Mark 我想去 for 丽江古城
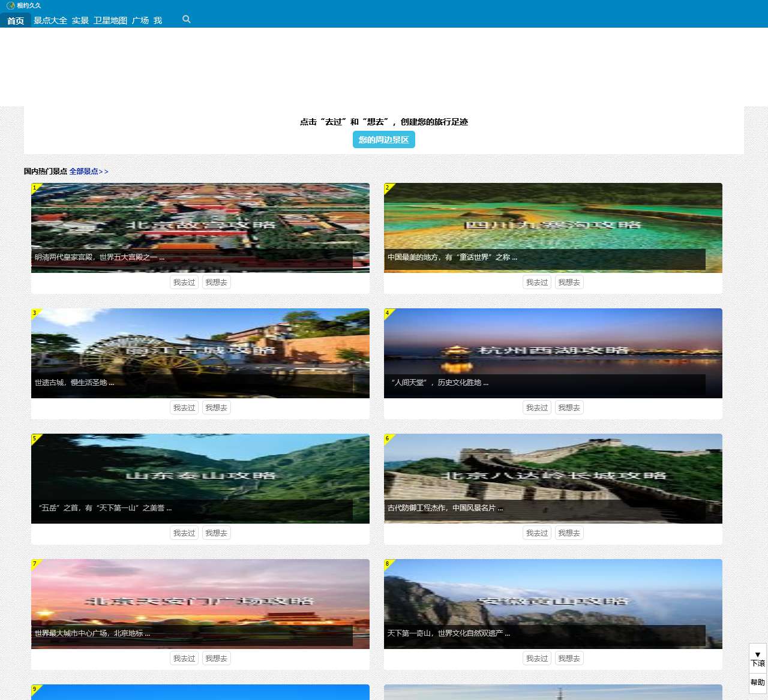This screenshot has height=700, width=768. [x=216, y=408]
